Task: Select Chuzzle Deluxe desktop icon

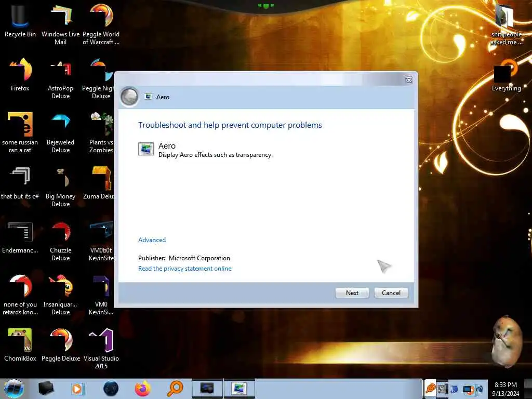Action: pyautogui.click(x=60, y=240)
